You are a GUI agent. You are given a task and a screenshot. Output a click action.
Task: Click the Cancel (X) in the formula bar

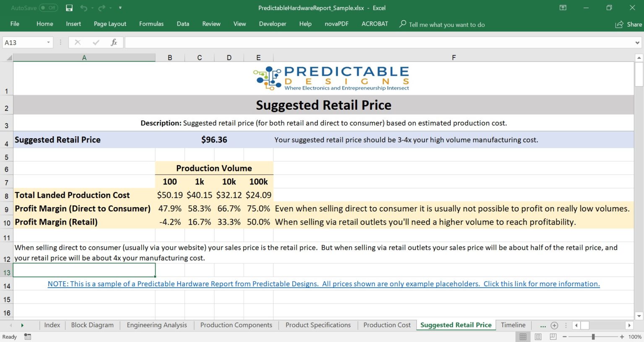[x=77, y=42]
